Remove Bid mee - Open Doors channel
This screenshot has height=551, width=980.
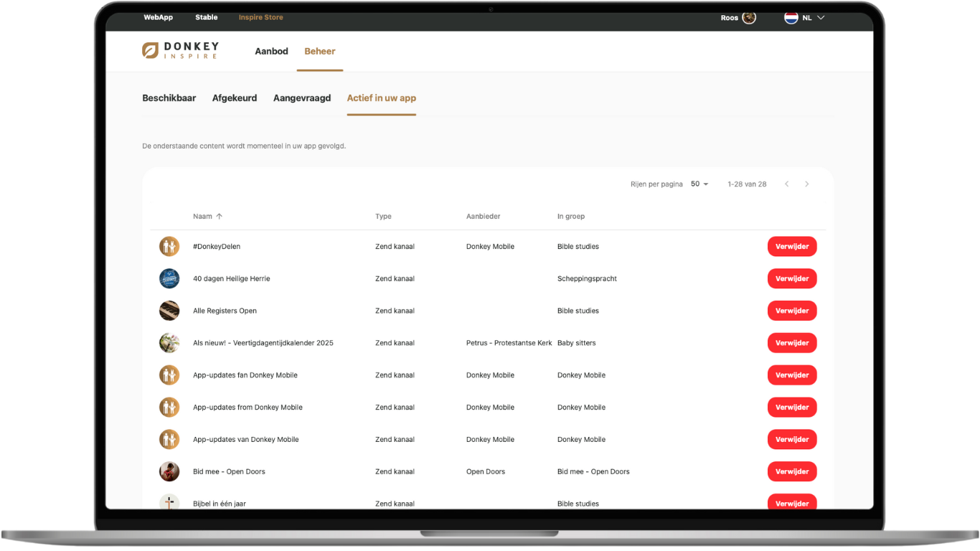tap(792, 471)
